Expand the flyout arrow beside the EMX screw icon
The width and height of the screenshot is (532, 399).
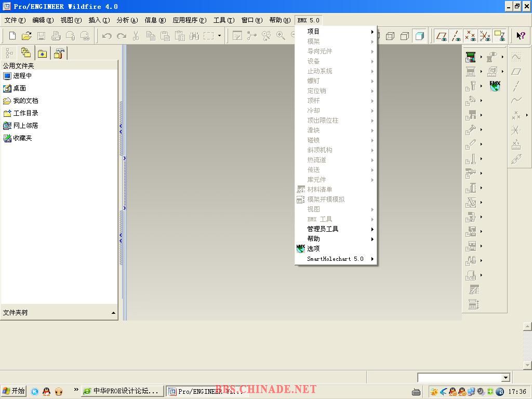click(481, 129)
